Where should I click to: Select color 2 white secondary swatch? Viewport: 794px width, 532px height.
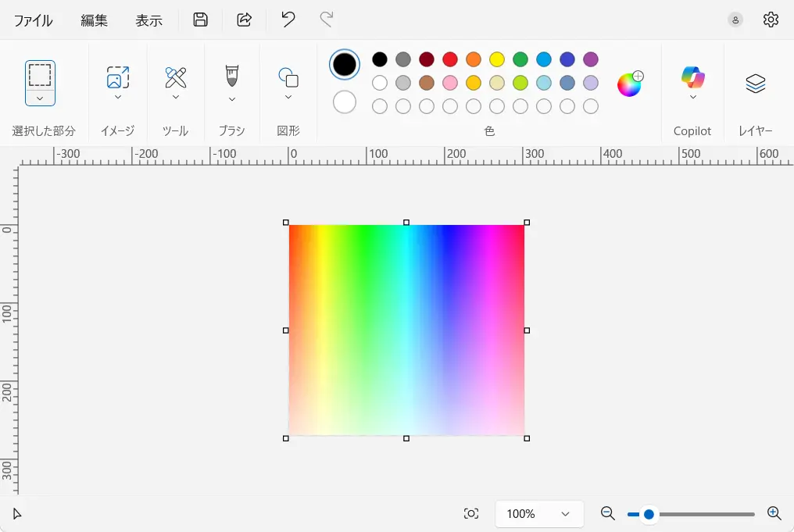click(x=345, y=102)
